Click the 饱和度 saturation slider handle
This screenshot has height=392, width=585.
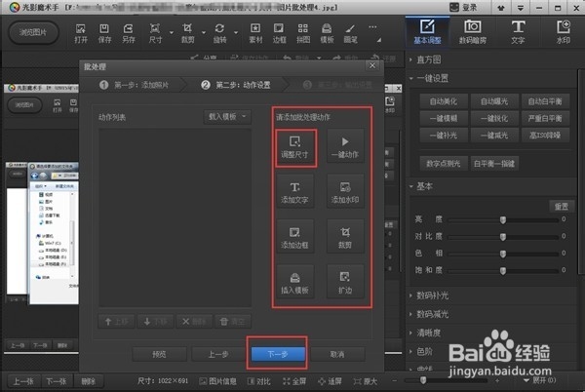coord(503,271)
